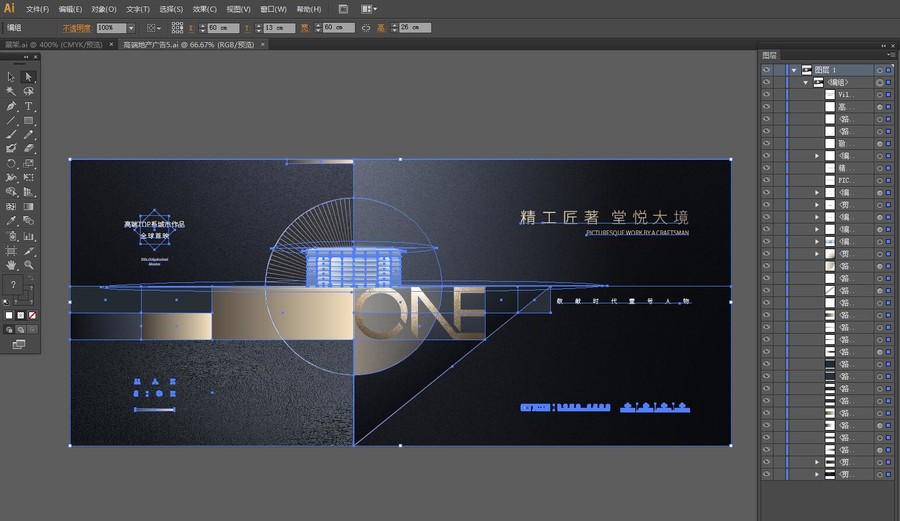This screenshot has height=521, width=900.
Task: Select the Shape Builder tool
Action: [11, 192]
